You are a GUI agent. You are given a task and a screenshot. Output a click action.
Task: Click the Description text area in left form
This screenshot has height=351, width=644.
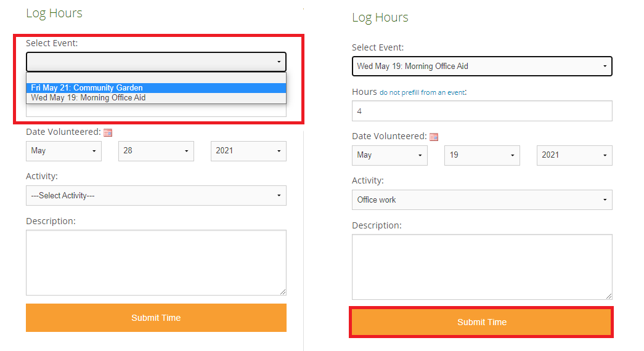click(x=156, y=263)
